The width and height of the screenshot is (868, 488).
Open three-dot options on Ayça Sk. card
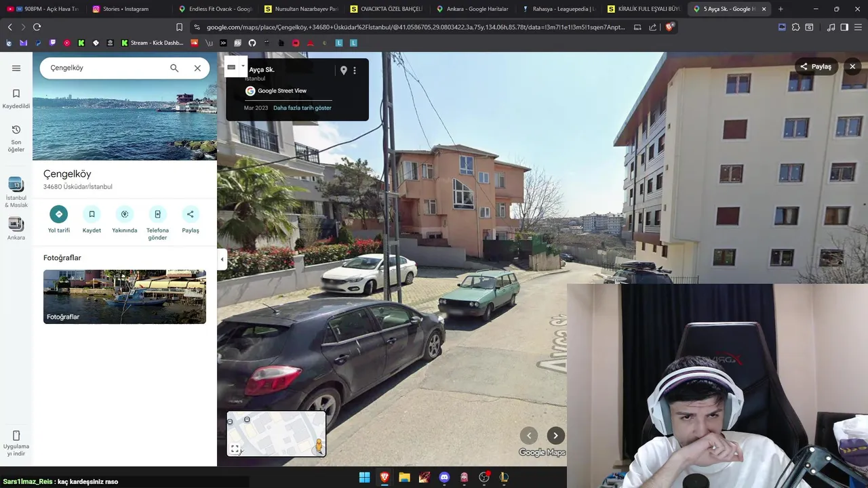point(354,70)
